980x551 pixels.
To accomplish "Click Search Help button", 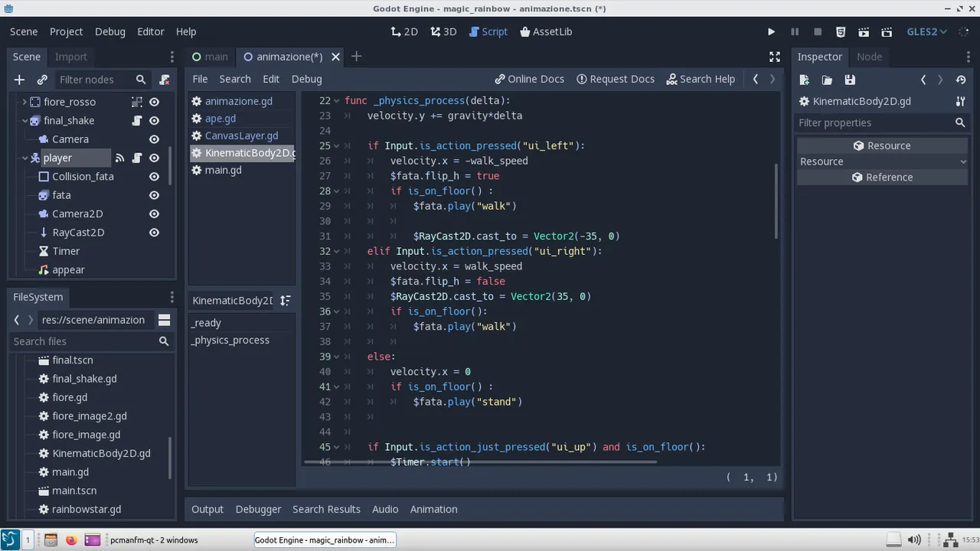I will [701, 79].
